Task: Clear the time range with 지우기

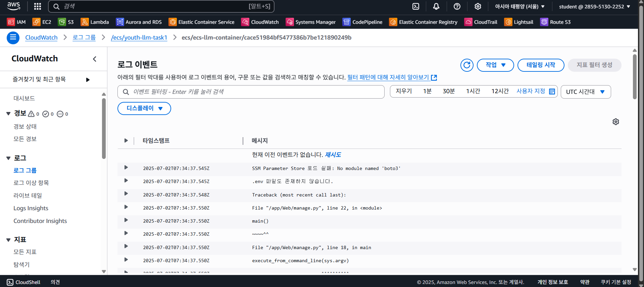Action: tap(404, 91)
